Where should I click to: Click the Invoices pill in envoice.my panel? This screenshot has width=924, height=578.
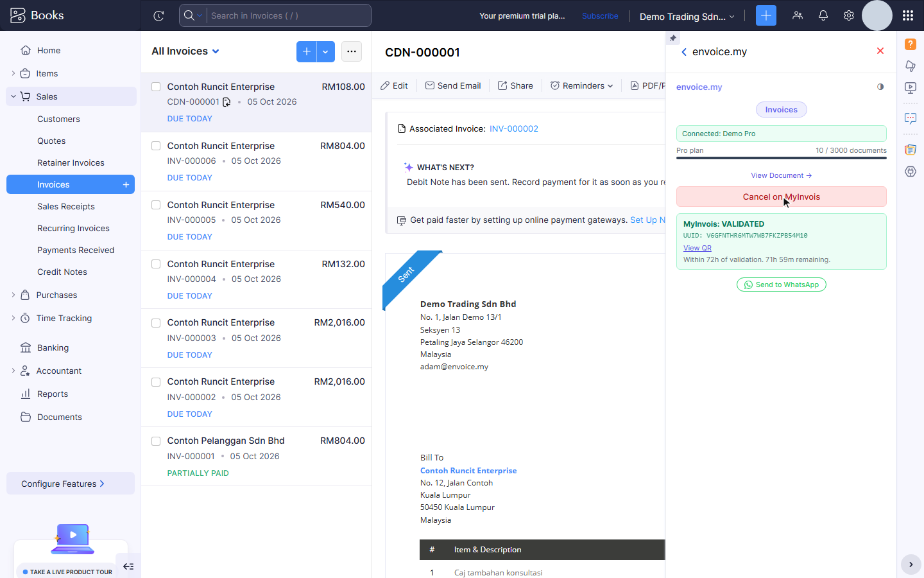click(x=782, y=110)
